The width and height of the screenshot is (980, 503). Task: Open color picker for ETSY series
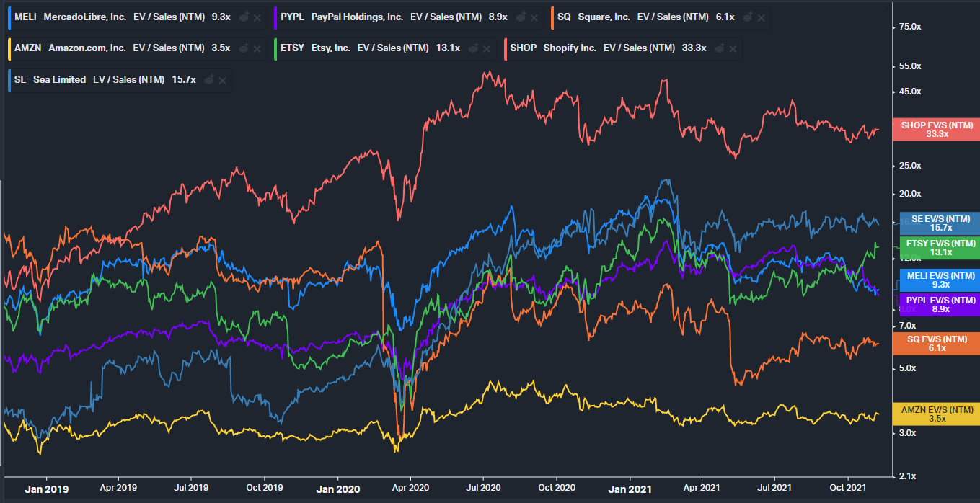click(474, 48)
